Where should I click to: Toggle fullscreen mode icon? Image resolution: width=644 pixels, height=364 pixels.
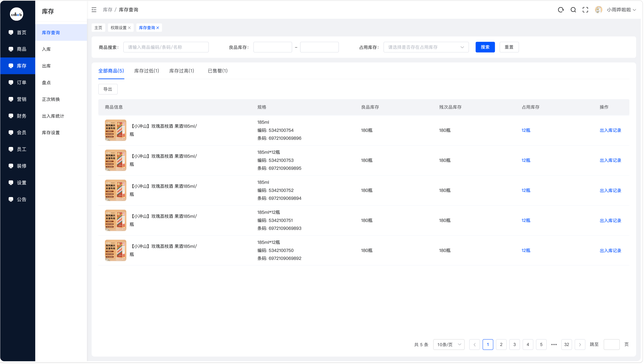[x=585, y=10]
